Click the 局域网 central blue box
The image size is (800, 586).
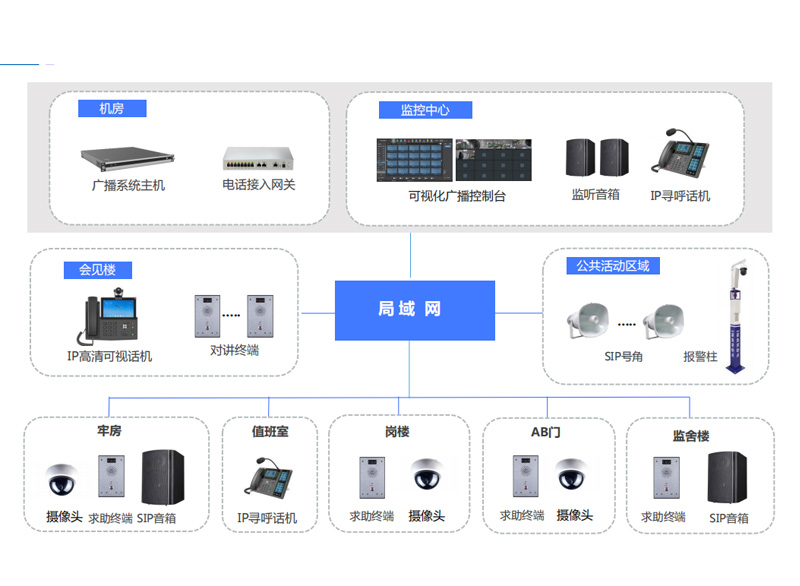[415, 310]
